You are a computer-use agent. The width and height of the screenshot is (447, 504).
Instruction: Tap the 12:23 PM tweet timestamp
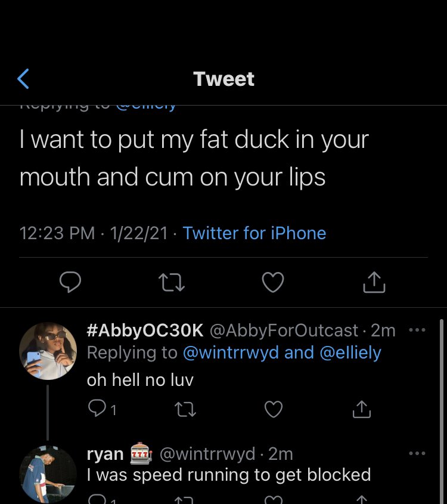(x=57, y=233)
